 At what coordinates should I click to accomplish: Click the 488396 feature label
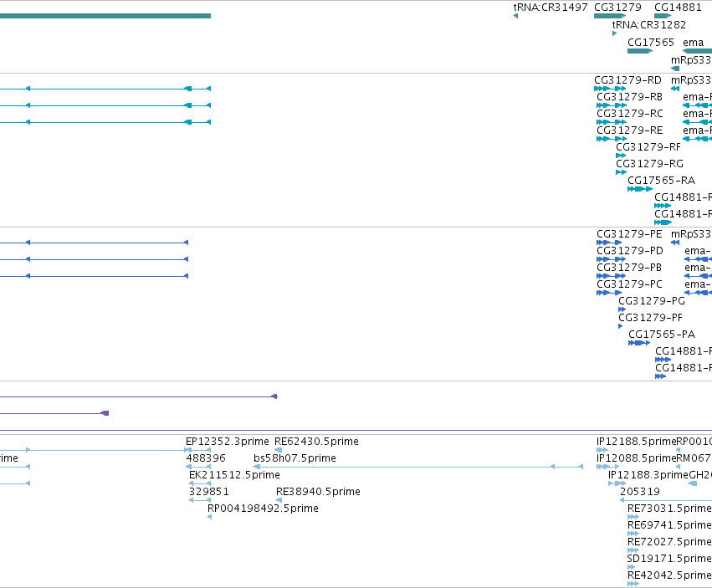pyautogui.click(x=206, y=458)
